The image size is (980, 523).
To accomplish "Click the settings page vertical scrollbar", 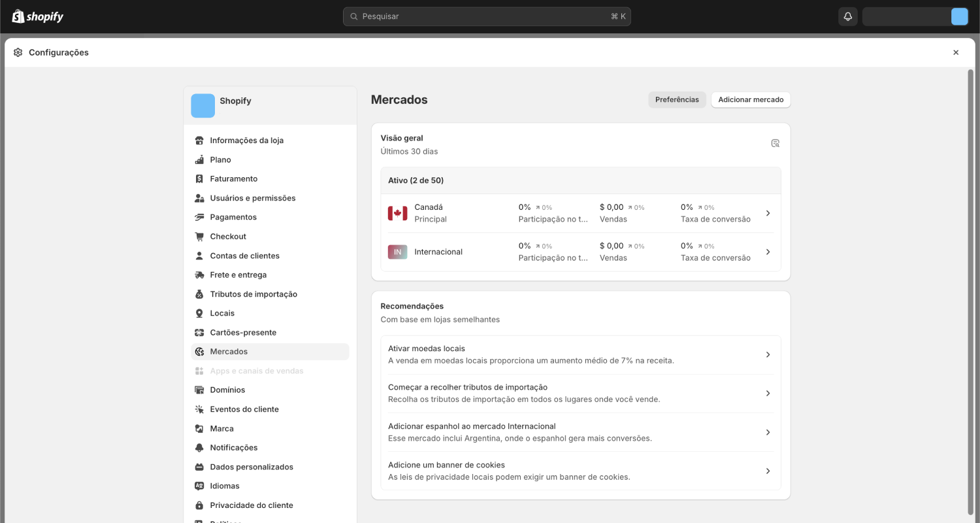I will tap(971, 291).
